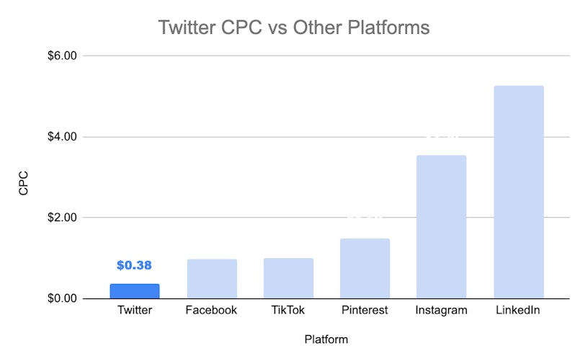
Task: Click the tall LinkedIn bar
Action: pos(518,192)
